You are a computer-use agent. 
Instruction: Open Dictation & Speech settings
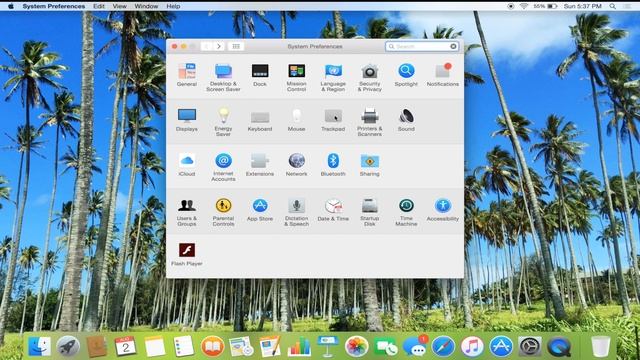tap(296, 211)
